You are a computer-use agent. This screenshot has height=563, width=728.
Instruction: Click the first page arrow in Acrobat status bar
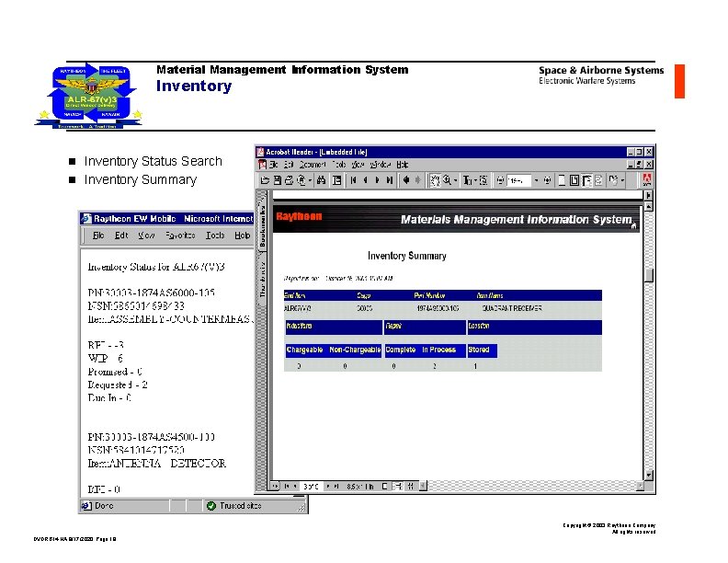click(x=287, y=487)
